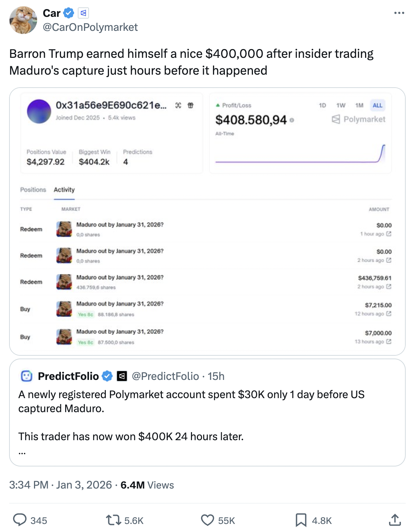This screenshot has height=532, width=412.
Task: Like the tweet with the heart icon
Action: [x=207, y=520]
